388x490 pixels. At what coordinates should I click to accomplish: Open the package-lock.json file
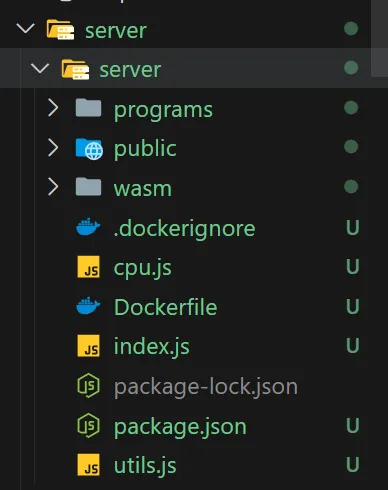[x=206, y=387]
